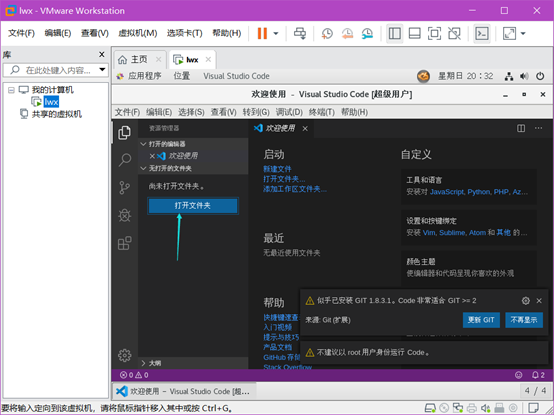Open the Extensions view in activity bar

pos(124,243)
